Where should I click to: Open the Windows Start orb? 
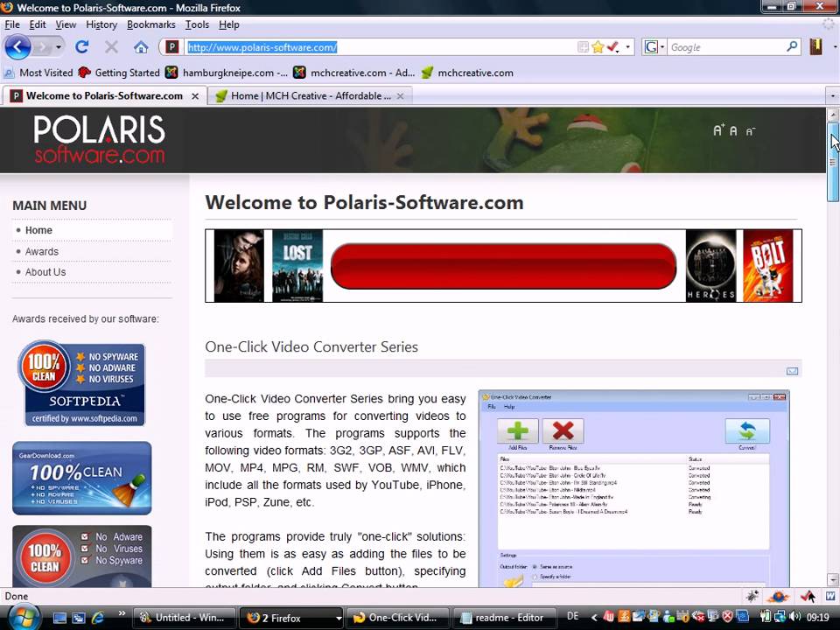click(x=23, y=617)
